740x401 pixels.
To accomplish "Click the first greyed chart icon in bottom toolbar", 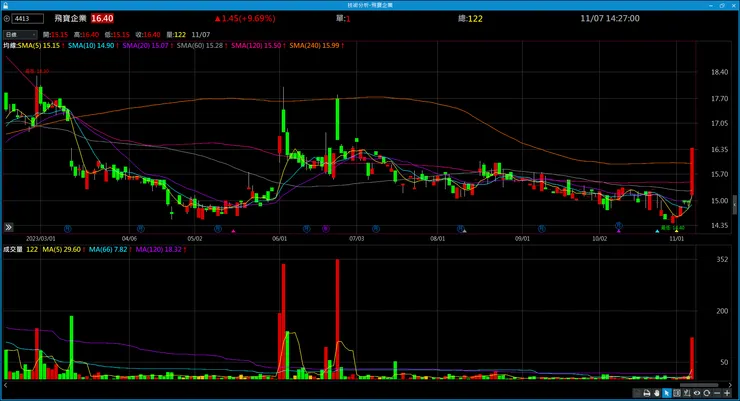I will tap(637, 393).
